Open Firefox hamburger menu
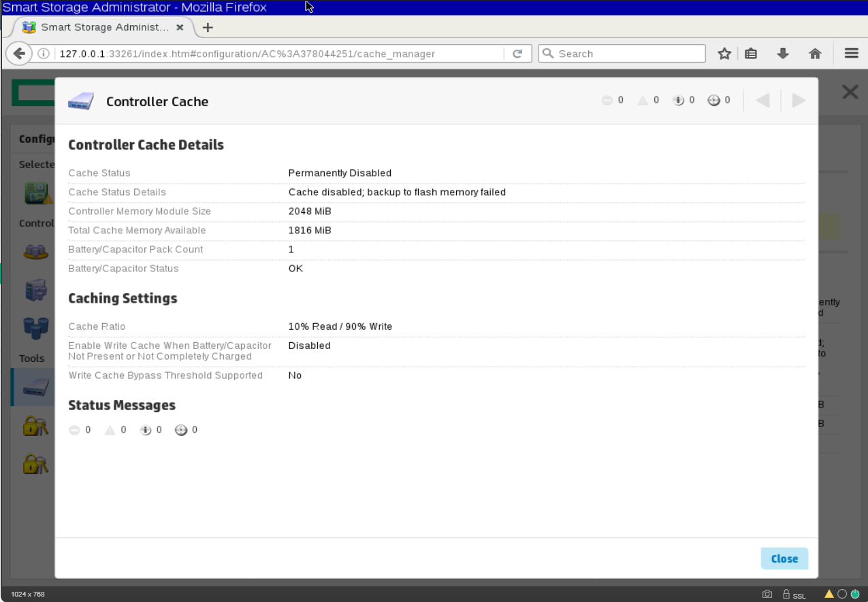The height and width of the screenshot is (602, 868). tap(851, 54)
